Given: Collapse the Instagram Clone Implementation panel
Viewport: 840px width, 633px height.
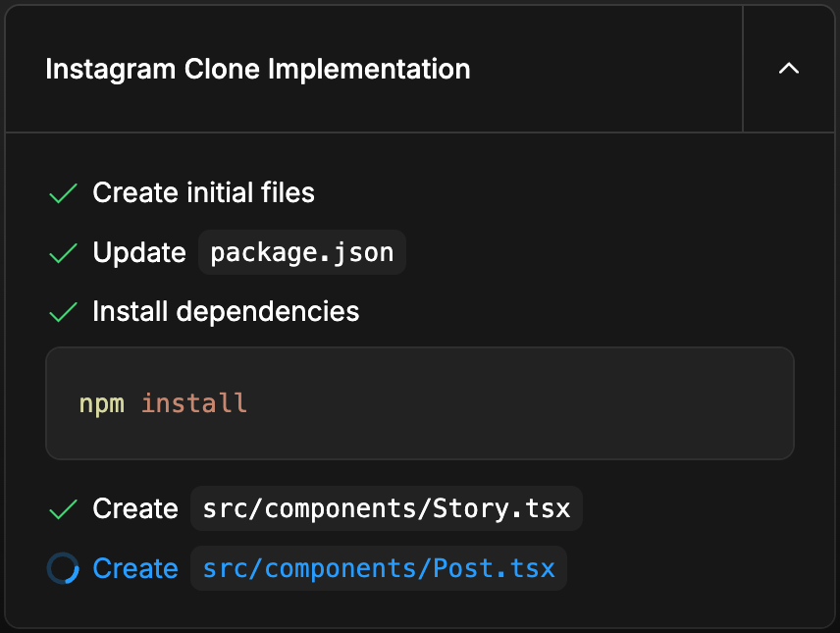Looking at the screenshot, I should click(x=789, y=69).
